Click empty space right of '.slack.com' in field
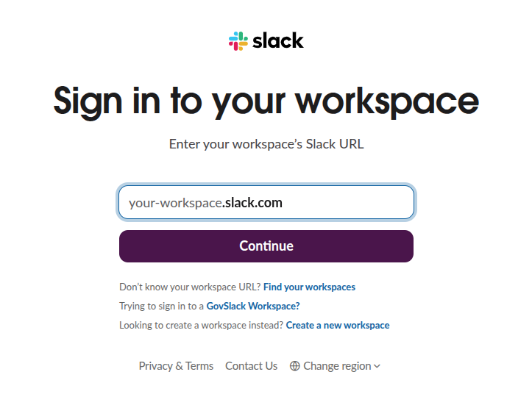Screen dimensions: 532x394 click(346, 203)
